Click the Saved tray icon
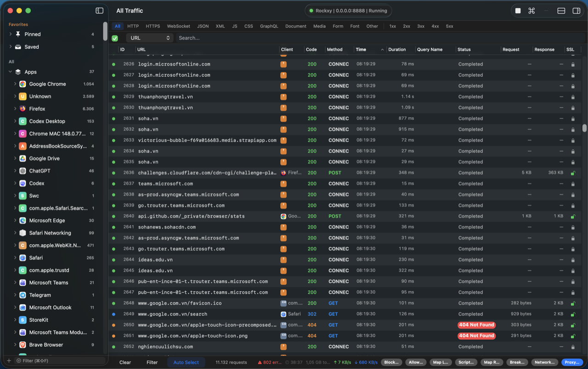Image resolution: width=588 pixels, height=369 pixels. coord(18,47)
